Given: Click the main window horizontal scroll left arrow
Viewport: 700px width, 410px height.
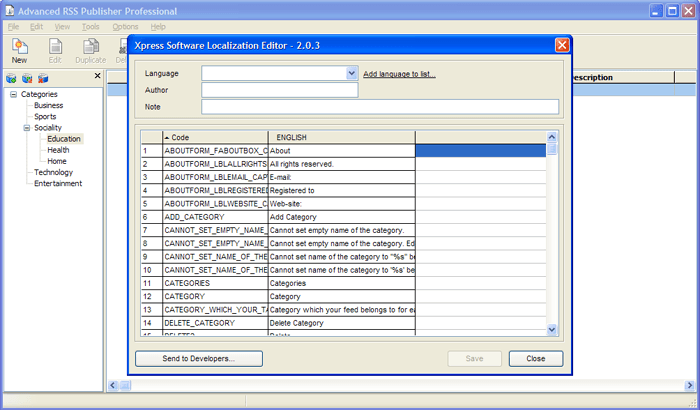Looking at the screenshot, I should pos(113,385).
